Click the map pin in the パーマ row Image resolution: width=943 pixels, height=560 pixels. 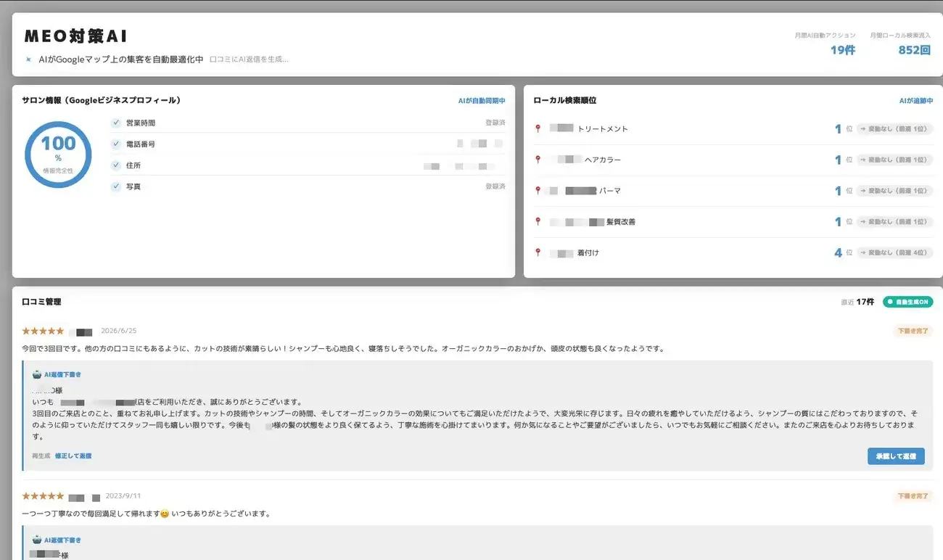pos(538,191)
